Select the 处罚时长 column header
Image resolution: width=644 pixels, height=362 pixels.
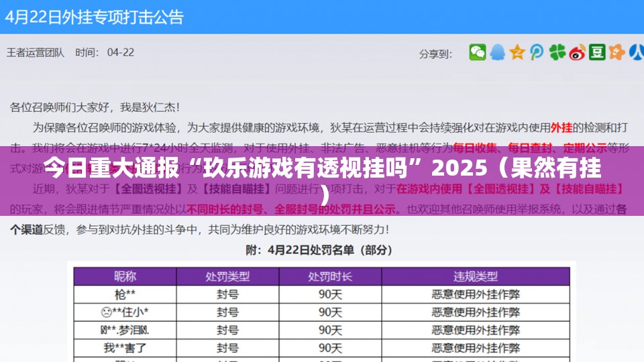[x=330, y=276]
